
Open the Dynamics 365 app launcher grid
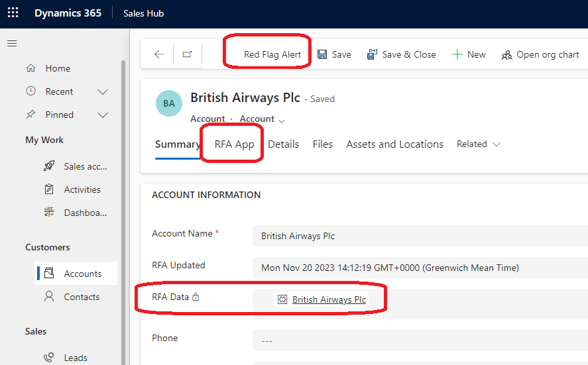coord(13,13)
